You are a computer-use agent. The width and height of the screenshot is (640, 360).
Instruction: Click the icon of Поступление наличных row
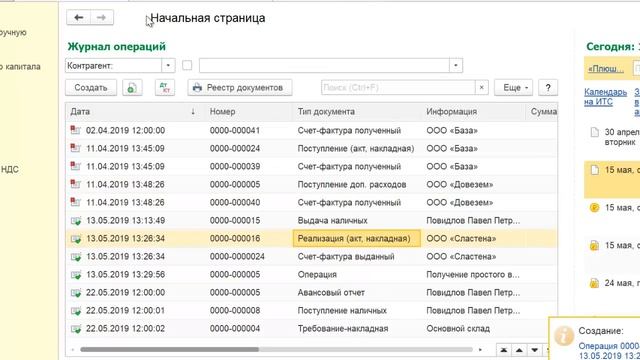pyautogui.click(x=76, y=311)
